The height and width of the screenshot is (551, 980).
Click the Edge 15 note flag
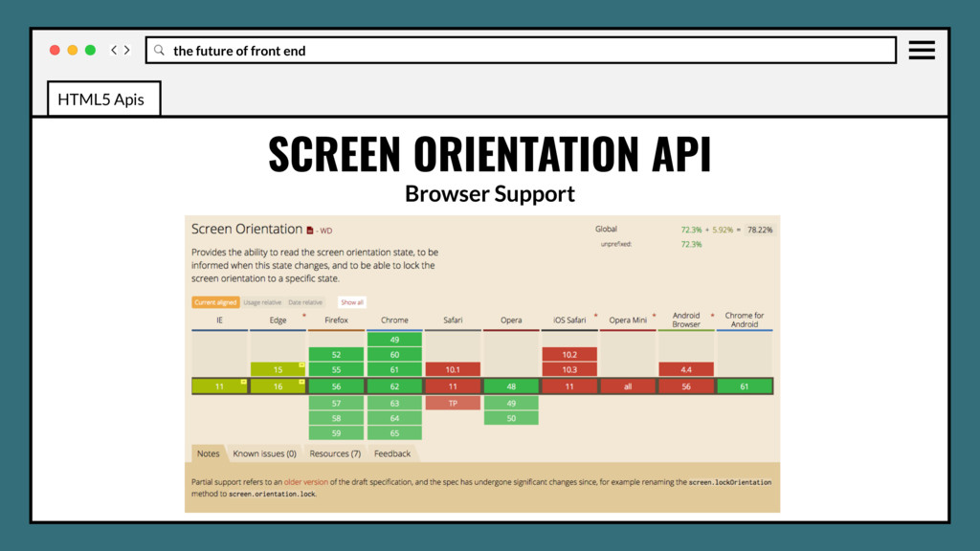click(x=301, y=364)
